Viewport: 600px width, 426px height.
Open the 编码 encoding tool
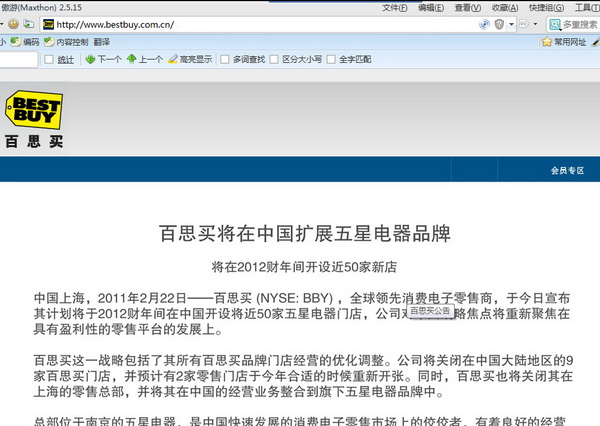[x=25, y=42]
